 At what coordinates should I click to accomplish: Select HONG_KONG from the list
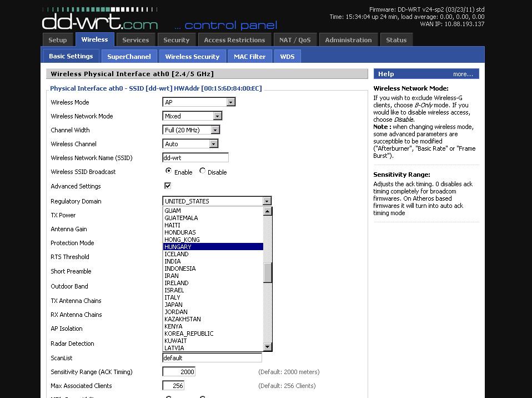pyautogui.click(x=213, y=240)
